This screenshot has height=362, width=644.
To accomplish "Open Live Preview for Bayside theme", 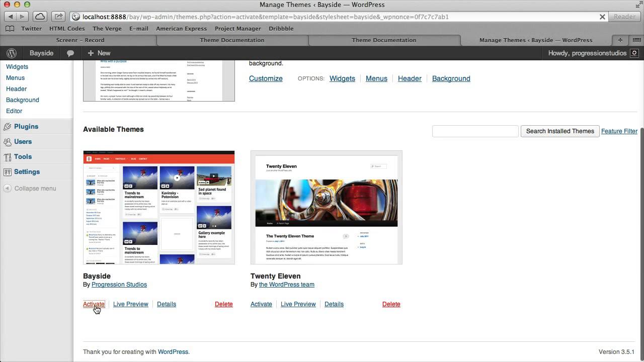I will click(131, 304).
